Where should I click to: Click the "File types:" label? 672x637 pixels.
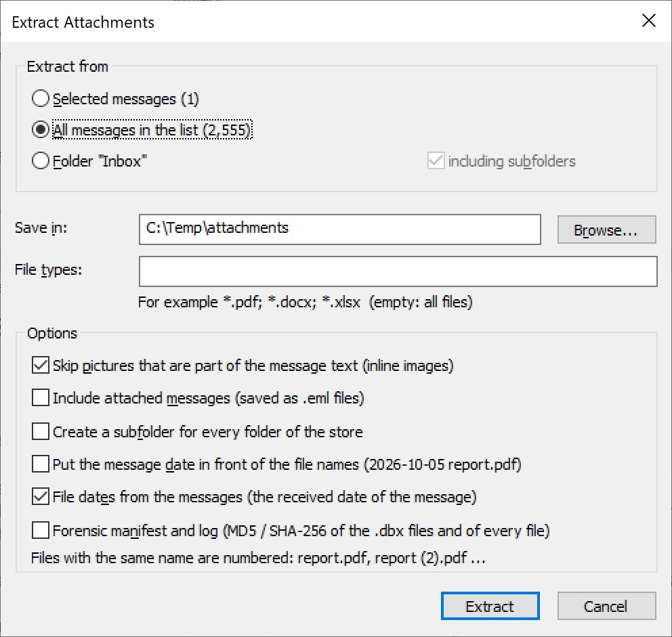[48, 270]
